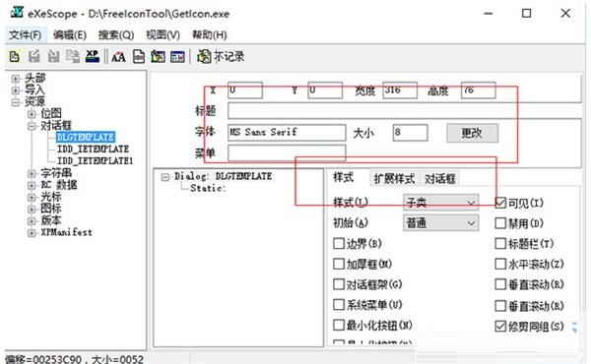Toggle the 系统菜单(U) checkbox

(x=339, y=304)
